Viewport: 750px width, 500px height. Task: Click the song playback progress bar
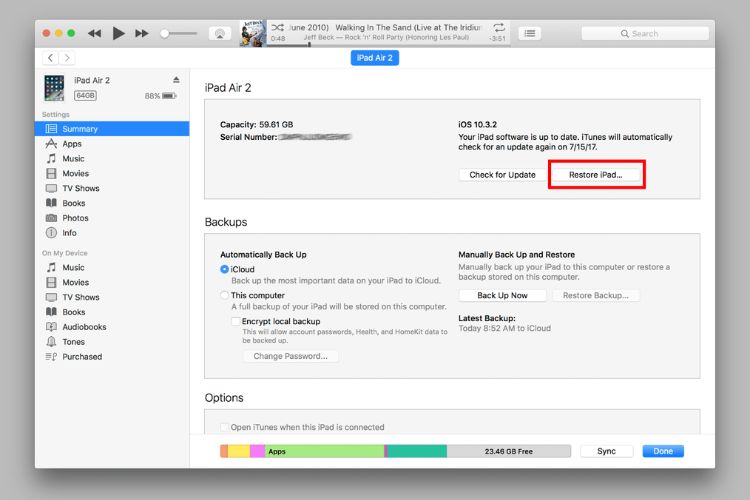388,45
